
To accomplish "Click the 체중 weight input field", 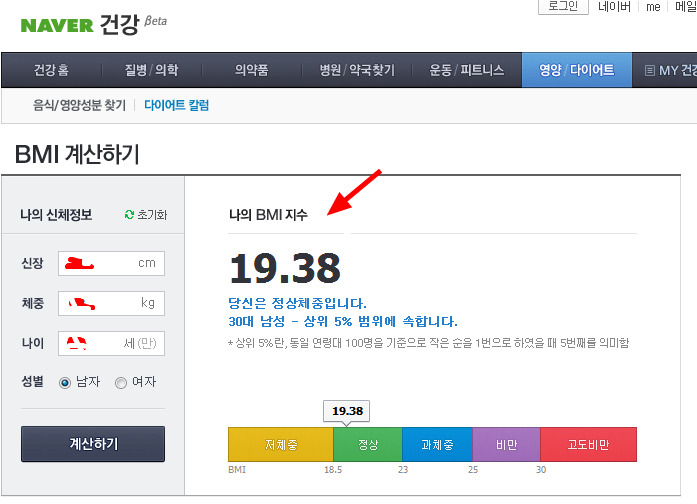I will click(111, 303).
